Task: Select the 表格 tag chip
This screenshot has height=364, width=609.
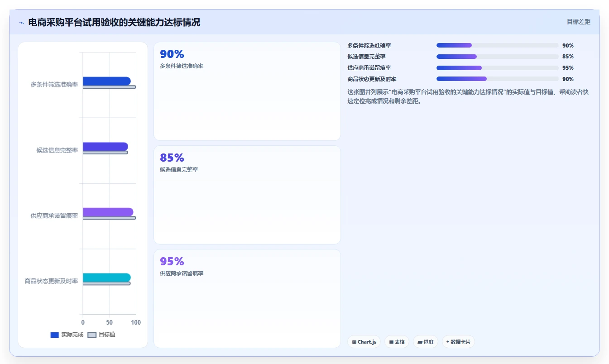Action: (397, 342)
